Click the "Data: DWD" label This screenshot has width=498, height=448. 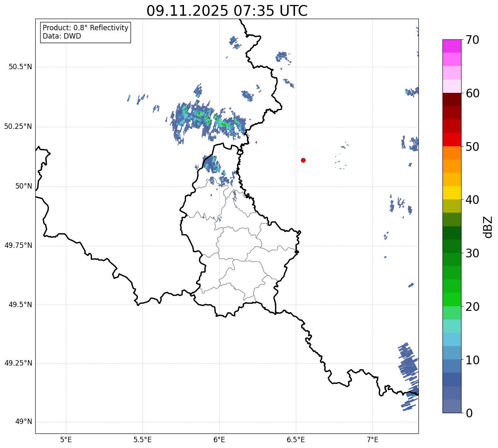(x=62, y=36)
